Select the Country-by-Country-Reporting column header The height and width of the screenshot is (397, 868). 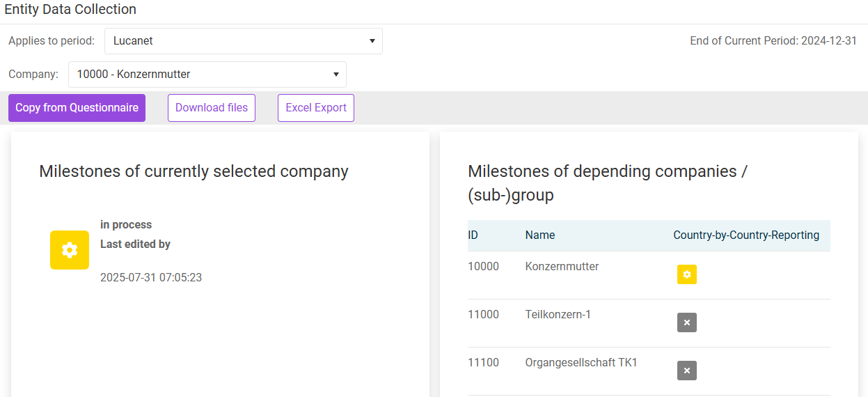point(746,235)
